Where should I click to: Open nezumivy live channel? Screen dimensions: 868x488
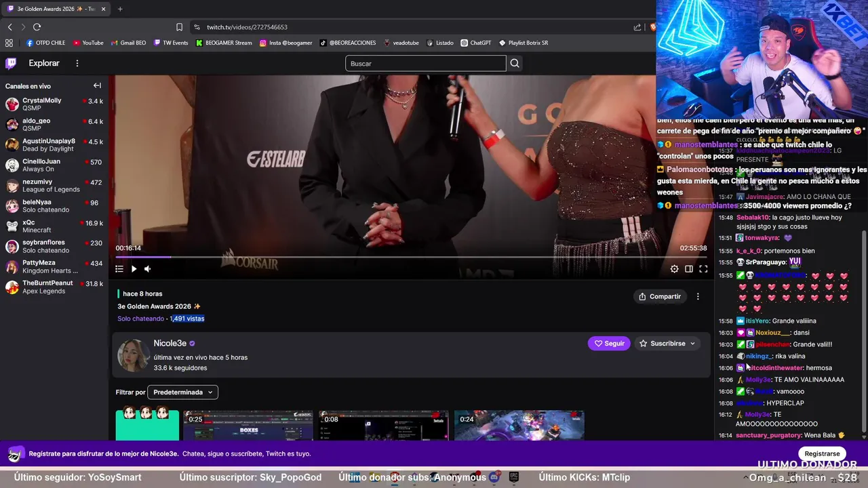[x=54, y=186]
